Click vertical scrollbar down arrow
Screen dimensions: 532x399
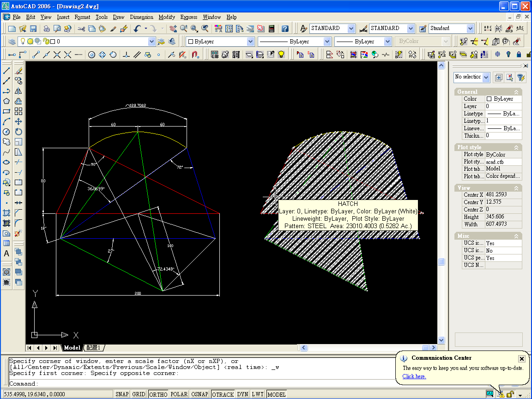coord(441,339)
